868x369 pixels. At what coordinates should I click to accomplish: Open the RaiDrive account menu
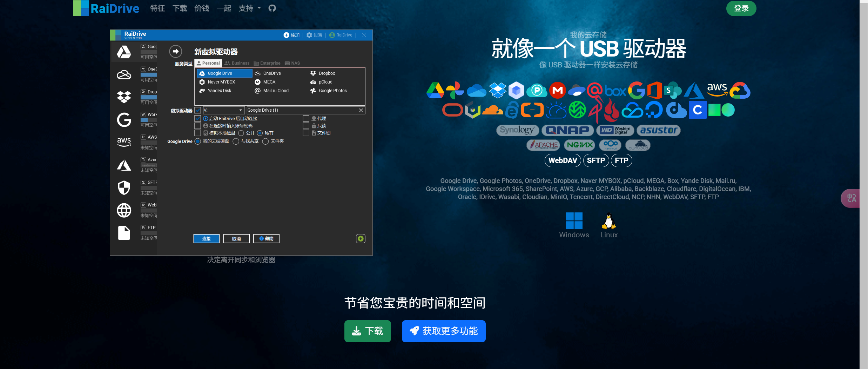[x=341, y=35]
